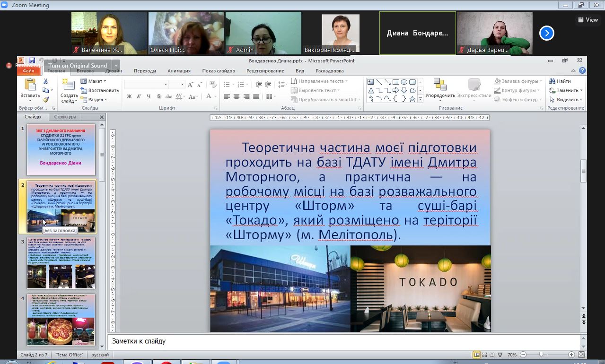Image resolution: width=605 pixels, height=364 pixels.
Task: Expand the Макет layout dropdown
Action: [94, 81]
